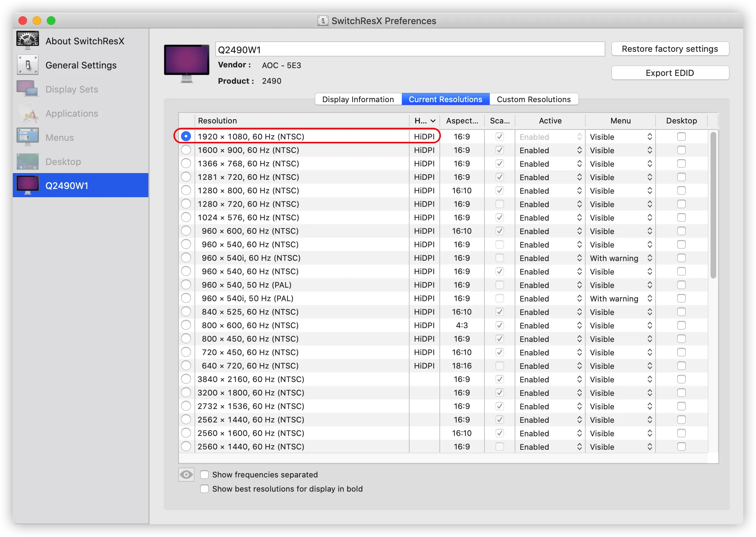Switch to the Custom Resolutions tab
756x537 pixels.
[x=533, y=99]
